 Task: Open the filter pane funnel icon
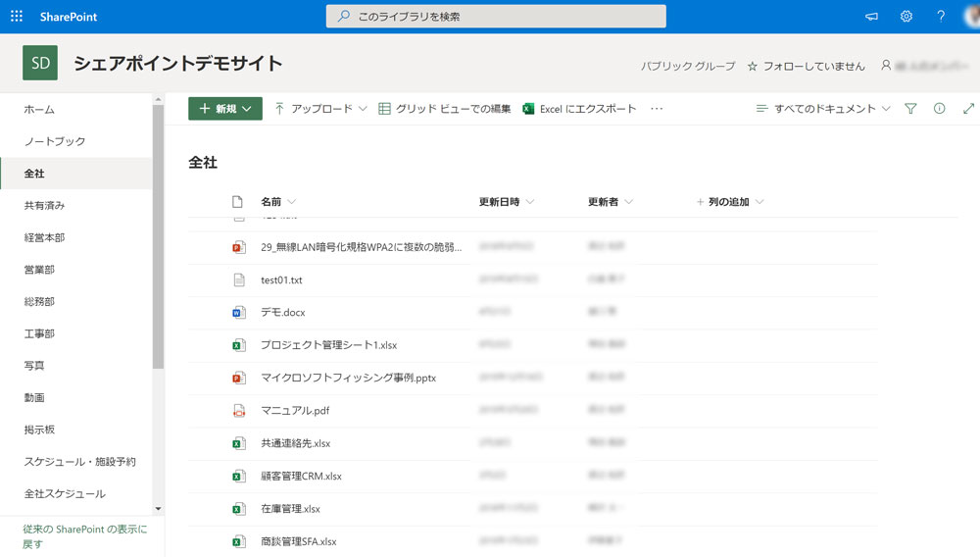(x=910, y=109)
